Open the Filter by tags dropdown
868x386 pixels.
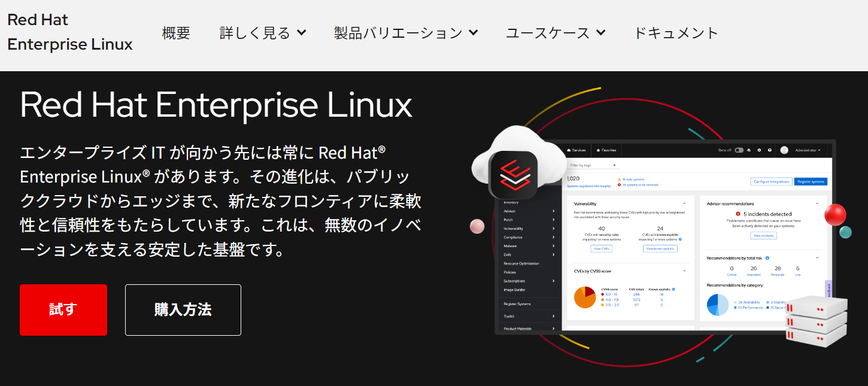pos(593,165)
